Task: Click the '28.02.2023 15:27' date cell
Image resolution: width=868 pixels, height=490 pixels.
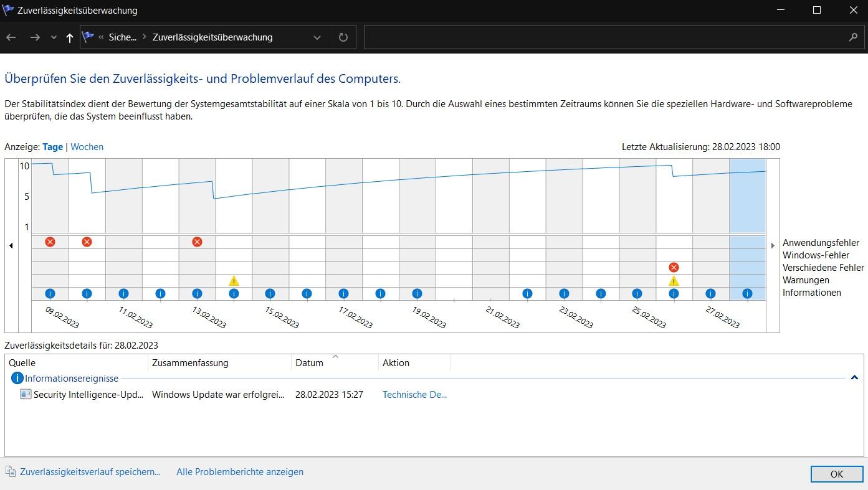Action: tap(329, 395)
